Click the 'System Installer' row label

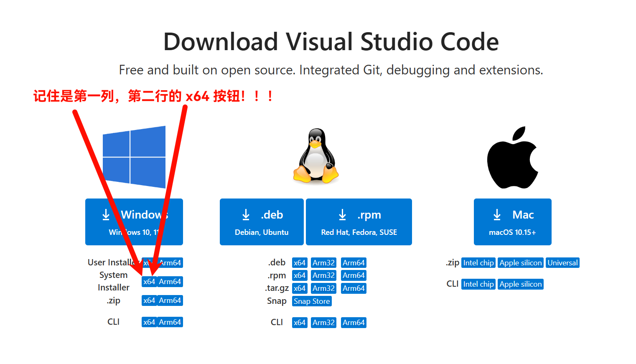click(x=114, y=281)
